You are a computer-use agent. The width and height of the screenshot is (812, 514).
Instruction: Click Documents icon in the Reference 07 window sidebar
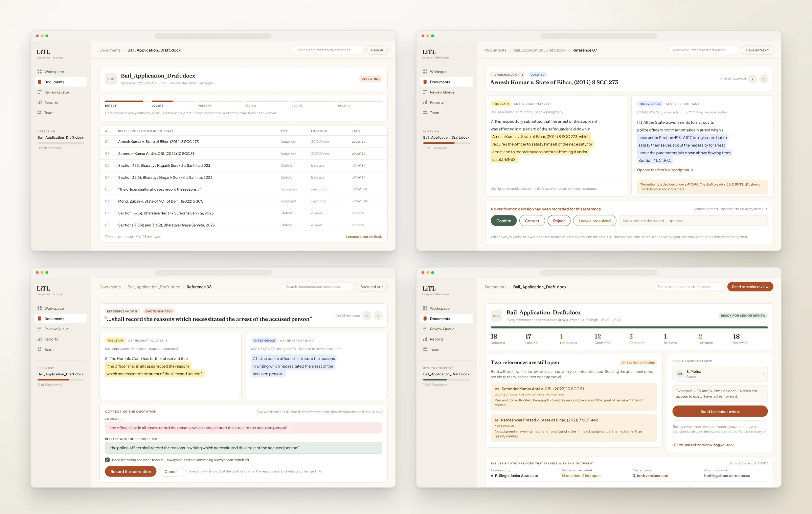click(x=425, y=82)
